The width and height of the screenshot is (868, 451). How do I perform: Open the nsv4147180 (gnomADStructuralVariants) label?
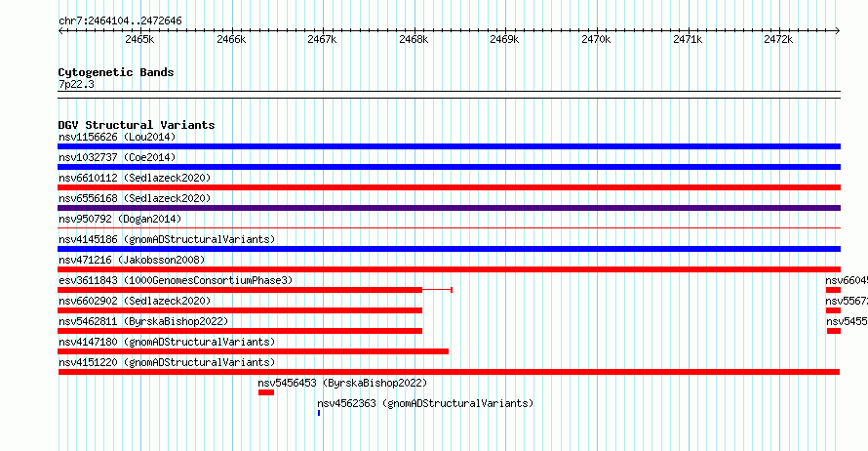coord(167,342)
